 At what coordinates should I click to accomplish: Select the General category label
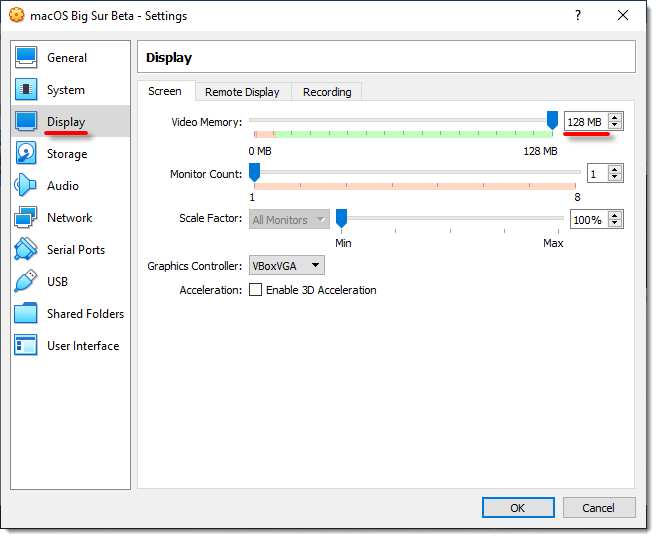(x=67, y=58)
